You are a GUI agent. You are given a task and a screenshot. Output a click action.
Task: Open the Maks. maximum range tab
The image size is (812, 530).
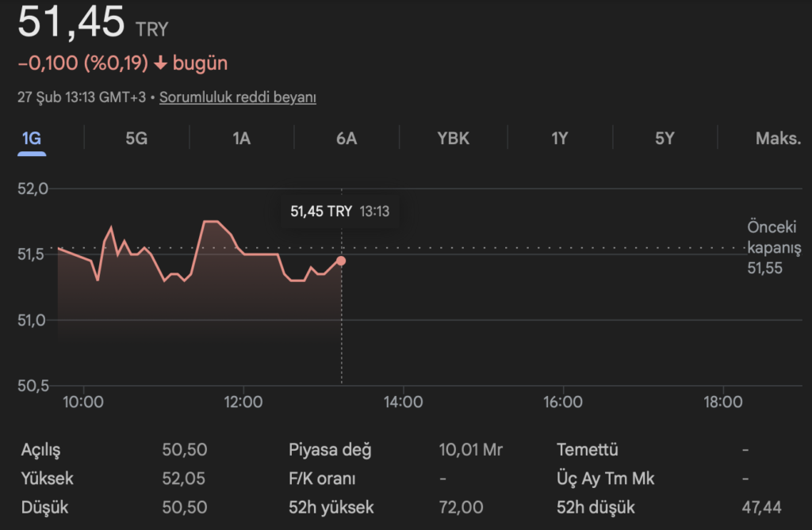tap(778, 139)
